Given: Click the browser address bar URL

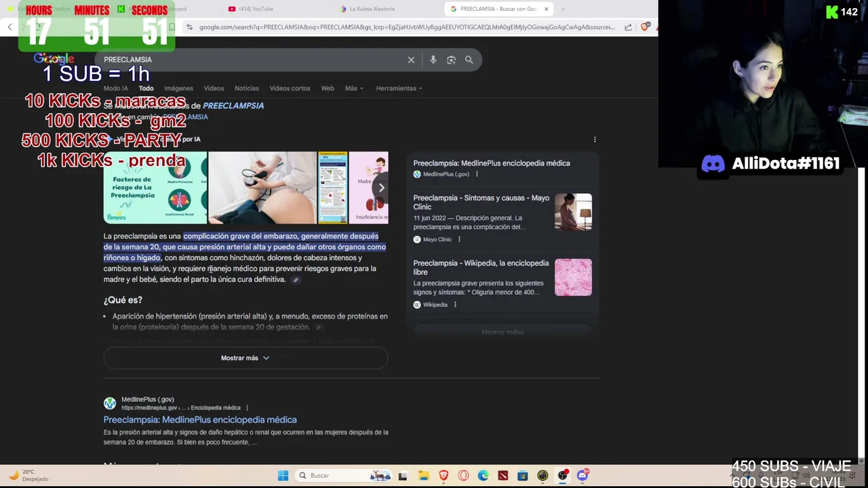Looking at the screenshot, I should point(407,27).
